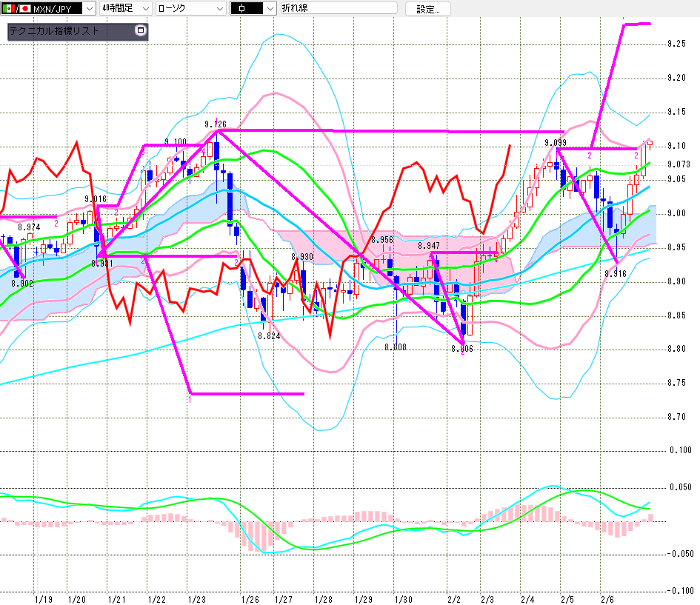Select the 8.806 low price label
Image resolution: width=700 pixels, height=605 pixels.
pos(461,348)
